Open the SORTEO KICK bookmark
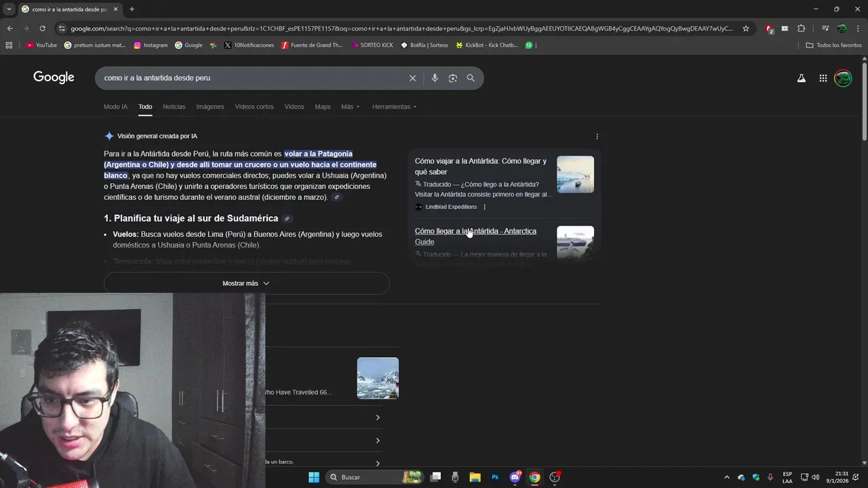Viewport: 868px width, 488px height. (372, 45)
